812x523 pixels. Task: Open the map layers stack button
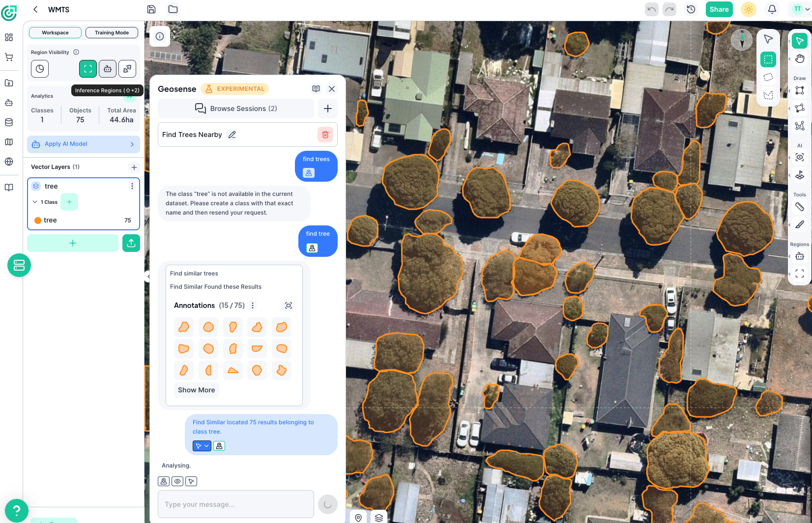(379, 518)
